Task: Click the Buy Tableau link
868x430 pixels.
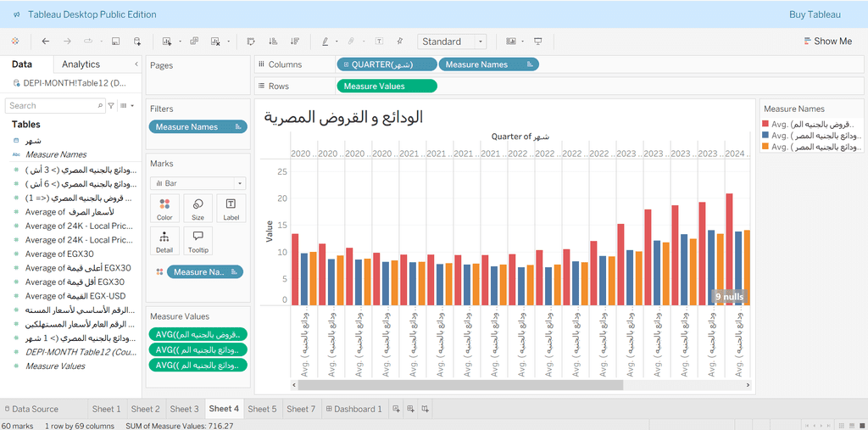Action: [x=815, y=14]
